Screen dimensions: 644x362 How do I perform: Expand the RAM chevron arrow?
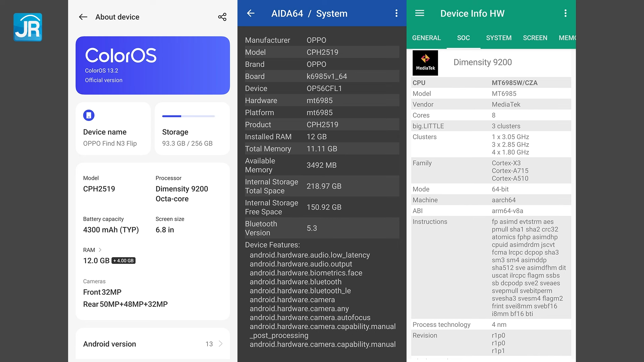click(x=100, y=250)
